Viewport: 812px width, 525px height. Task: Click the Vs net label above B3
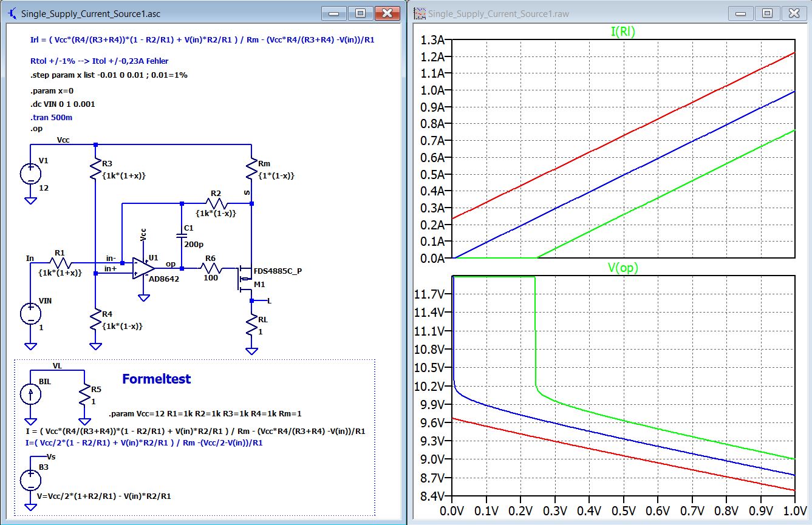pos(52,456)
